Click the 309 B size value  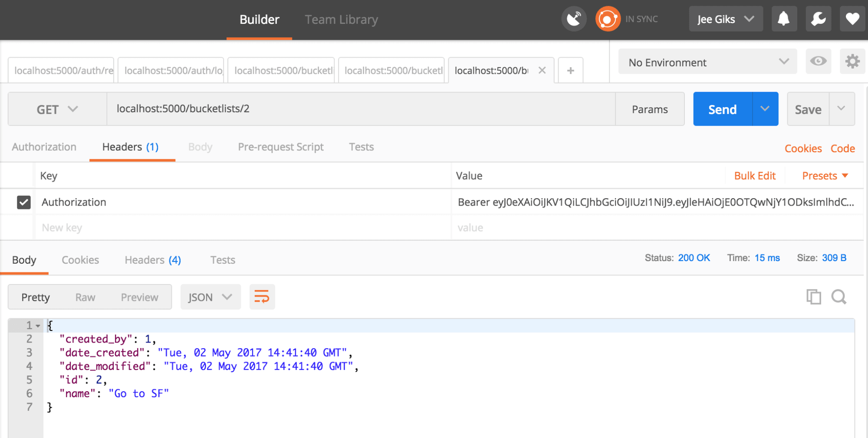coord(834,258)
